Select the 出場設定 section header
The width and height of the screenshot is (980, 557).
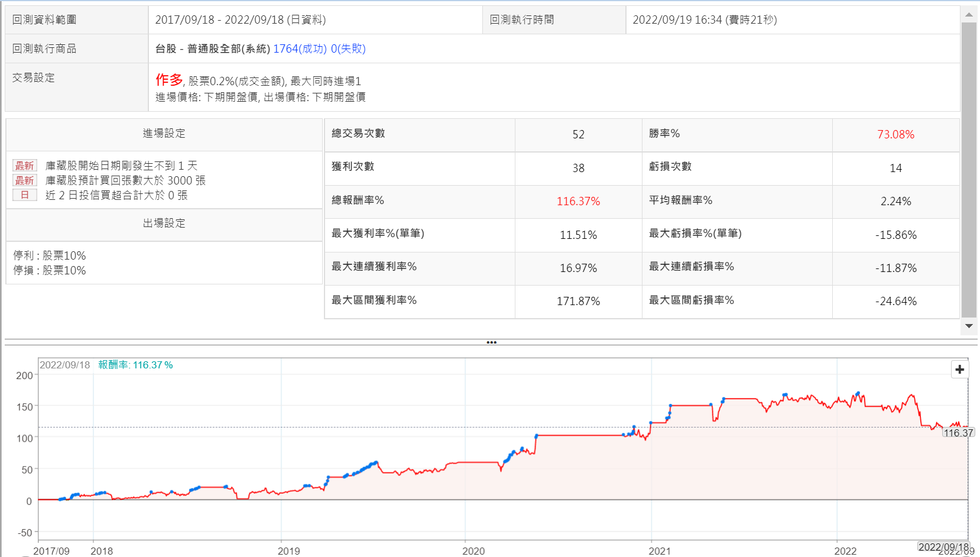[x=164, y=224]
